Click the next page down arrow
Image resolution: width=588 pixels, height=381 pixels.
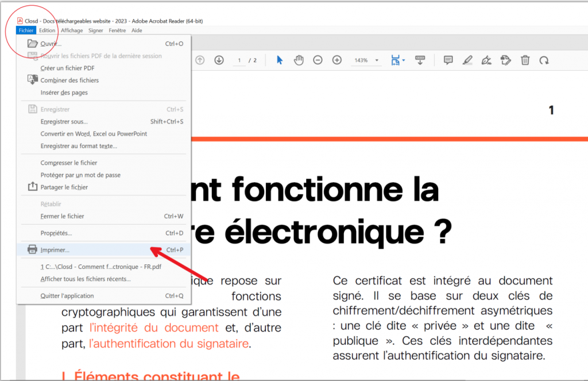tap(219, 60)
